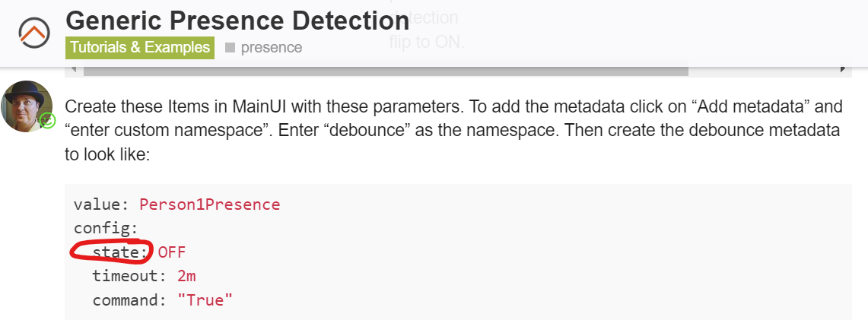Open the poster's avatar picture
Screen dimensions: 868x320
click(27, 106)
